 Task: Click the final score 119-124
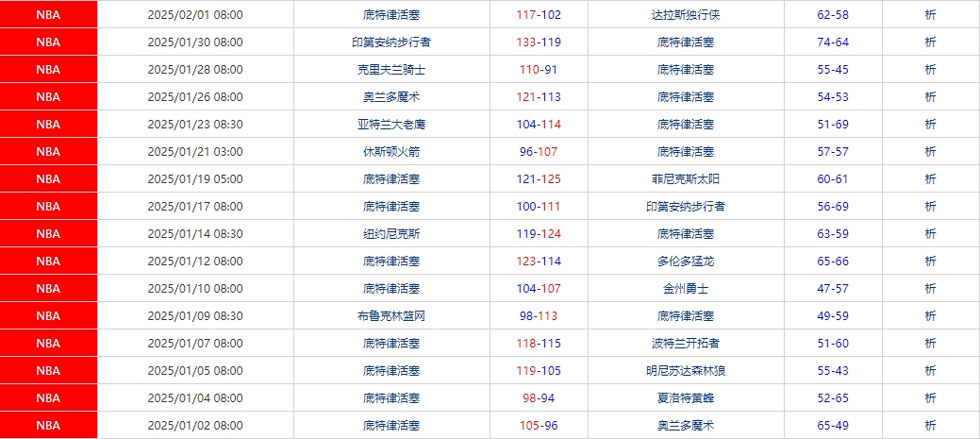[x=539, y=234]
